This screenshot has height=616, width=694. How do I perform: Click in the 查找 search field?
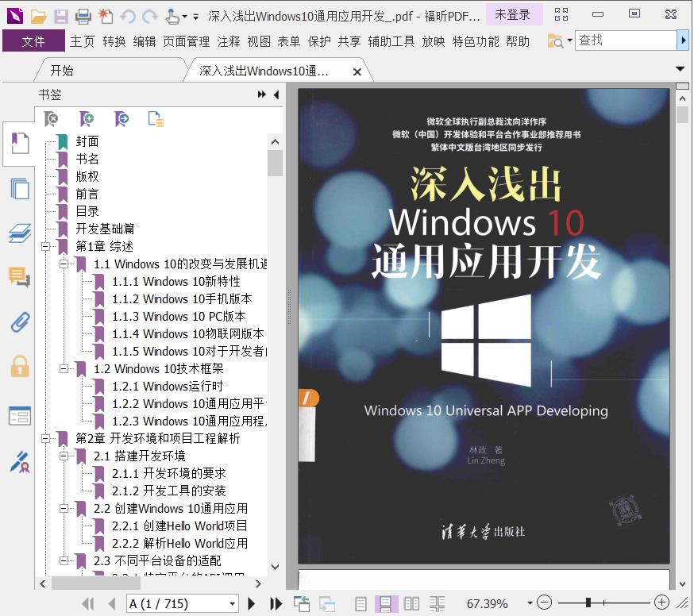(x=625, y=40)
